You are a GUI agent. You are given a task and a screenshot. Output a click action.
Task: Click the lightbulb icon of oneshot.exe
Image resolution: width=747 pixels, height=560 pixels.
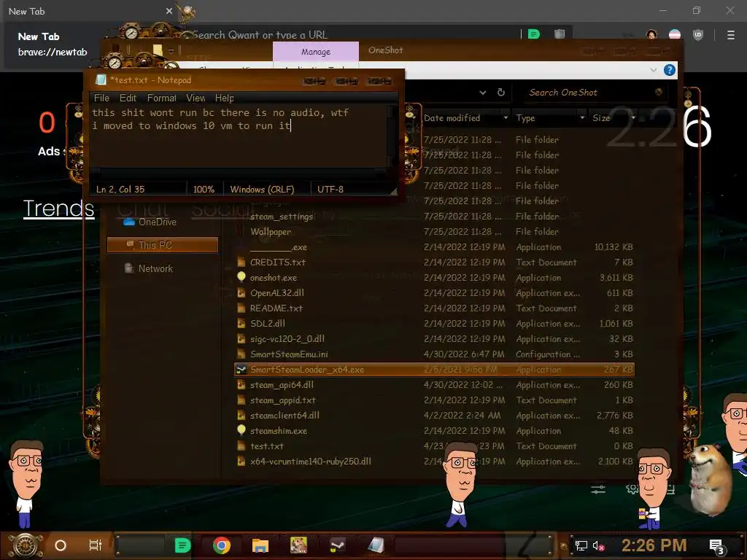pos(241,277)
